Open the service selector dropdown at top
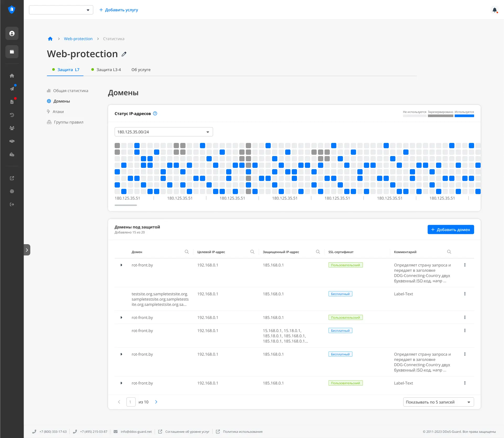504x438 pixels. click(61, 10)
